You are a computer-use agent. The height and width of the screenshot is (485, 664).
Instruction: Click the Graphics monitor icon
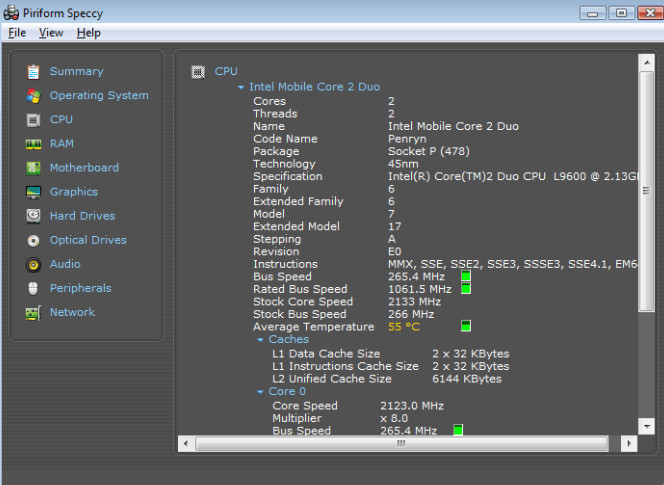(x=33, y=192)
